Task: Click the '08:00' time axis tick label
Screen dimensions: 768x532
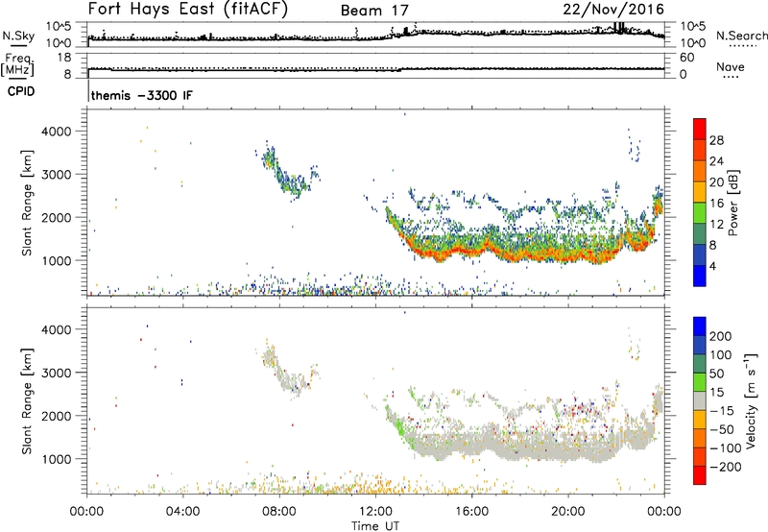Action: click(279, 512)
